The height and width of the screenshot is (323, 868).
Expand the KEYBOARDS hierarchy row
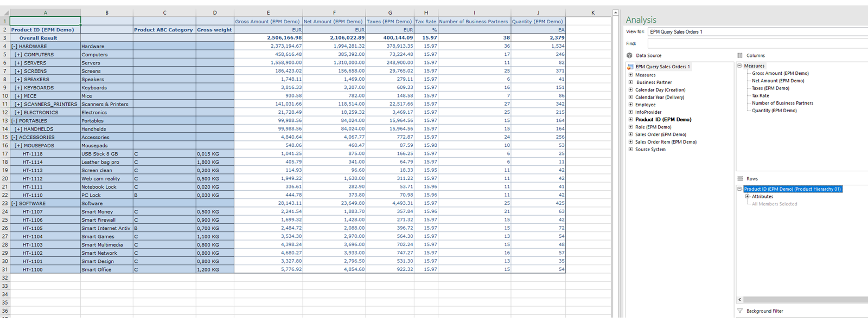pos(18,88)
